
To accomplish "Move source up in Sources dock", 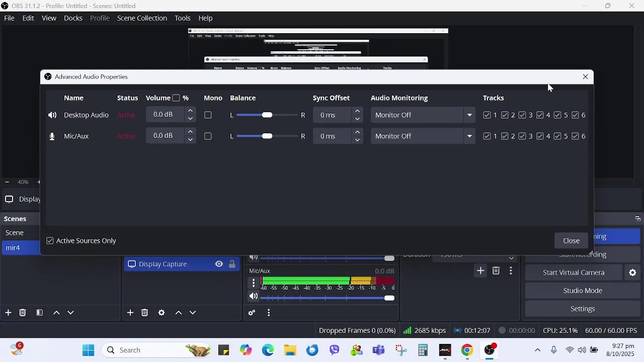I will 179,313.
